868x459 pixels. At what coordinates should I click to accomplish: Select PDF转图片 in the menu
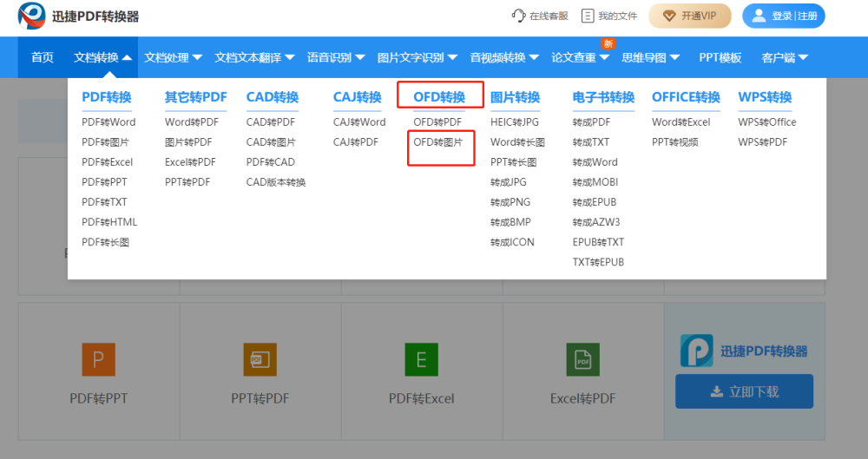pyautogui.click(x=105, y=142)
